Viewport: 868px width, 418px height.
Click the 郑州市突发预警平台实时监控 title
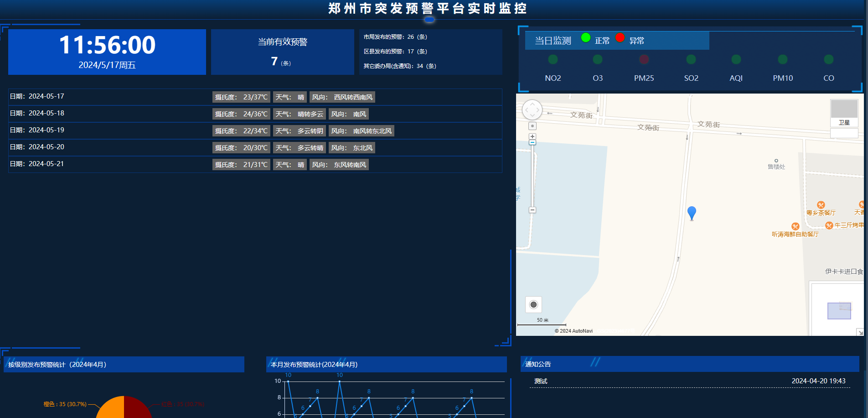pyautogui.click(x=428, y=8)
